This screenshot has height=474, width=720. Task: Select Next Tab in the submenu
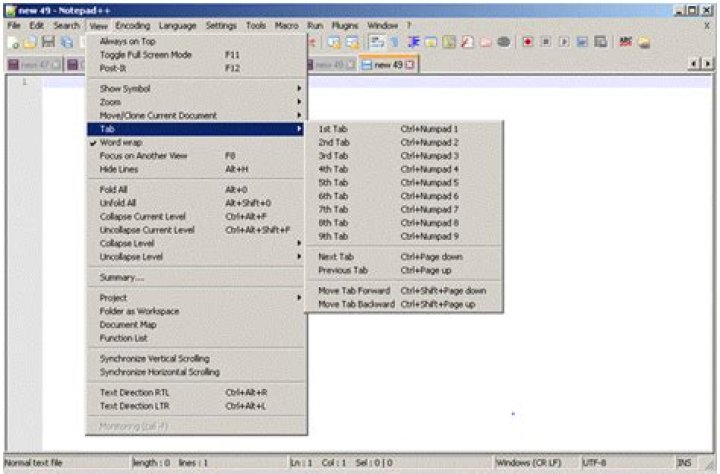coord(404,257)
